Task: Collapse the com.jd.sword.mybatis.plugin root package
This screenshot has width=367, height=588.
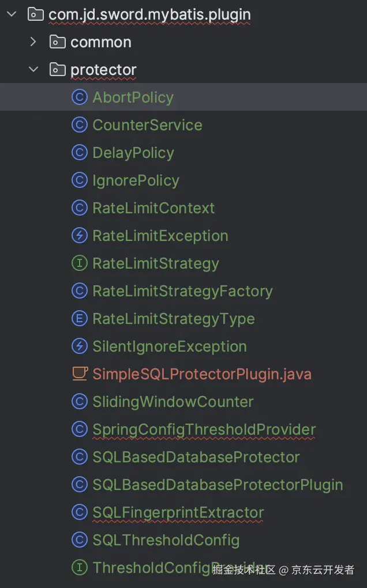Action: (12, 14)
